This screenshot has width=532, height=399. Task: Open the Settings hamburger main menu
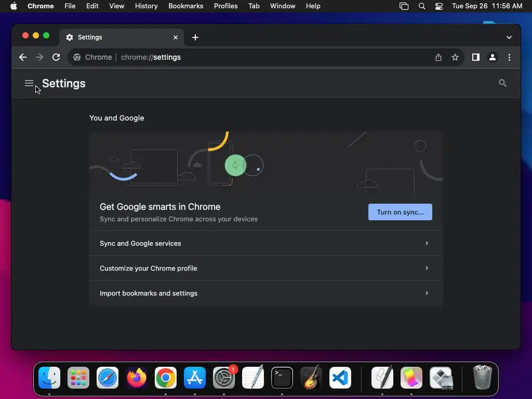tap(29, 83)
